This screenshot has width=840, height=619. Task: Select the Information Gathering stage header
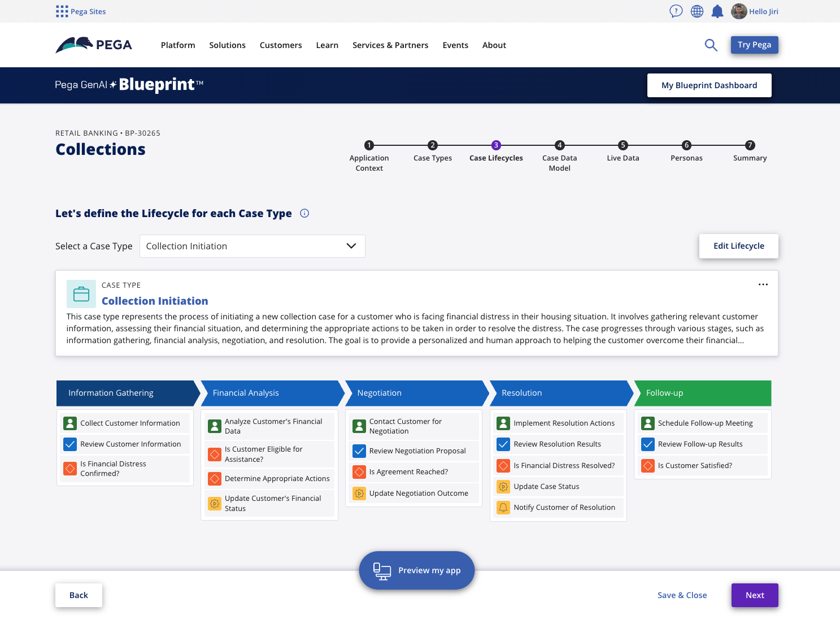click(128, 393)
